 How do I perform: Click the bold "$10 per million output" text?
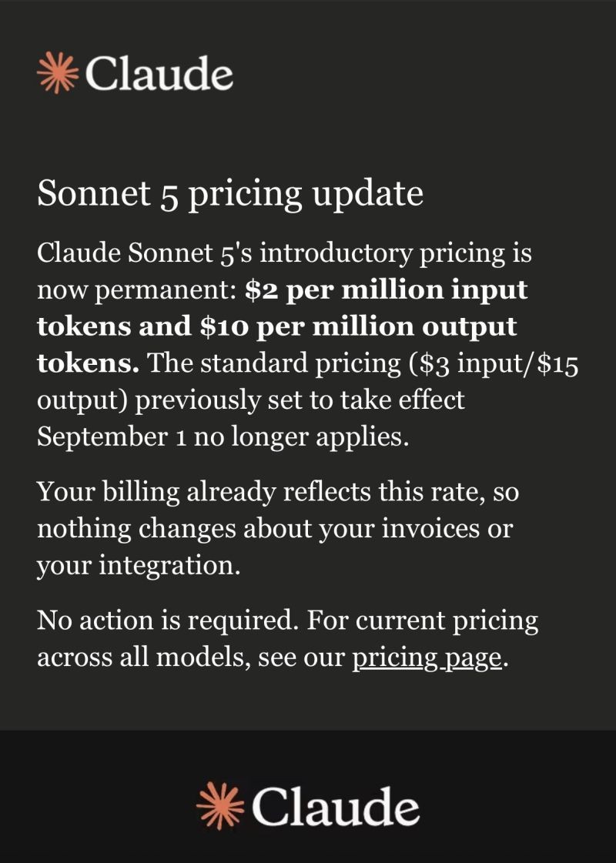pyautogui.click(x=358, y=327)
